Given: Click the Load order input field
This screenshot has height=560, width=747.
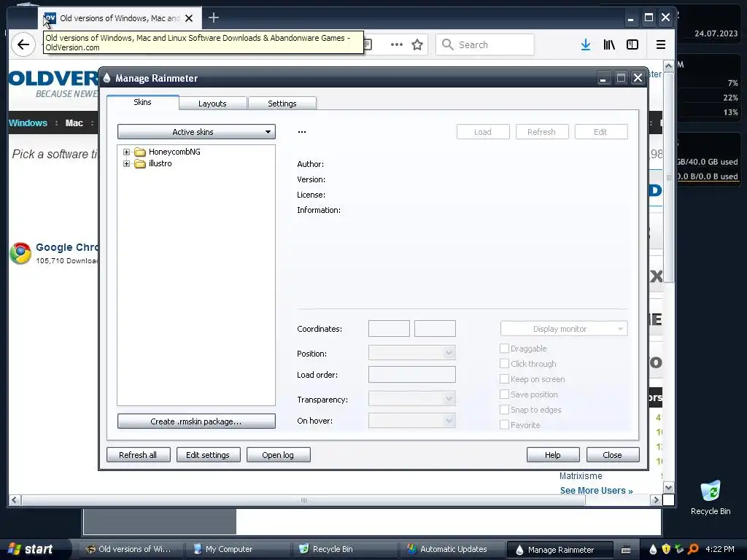Looking at the screenshot, I should coord(411,374).
